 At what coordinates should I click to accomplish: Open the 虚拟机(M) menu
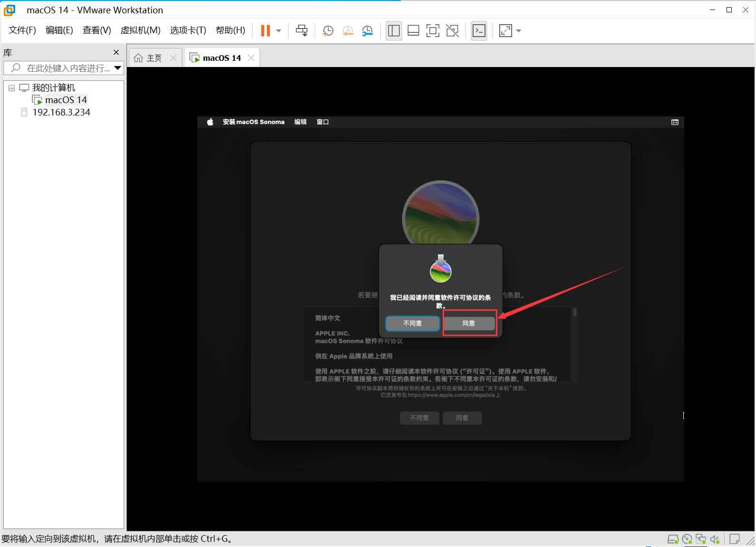click(140, 30)
